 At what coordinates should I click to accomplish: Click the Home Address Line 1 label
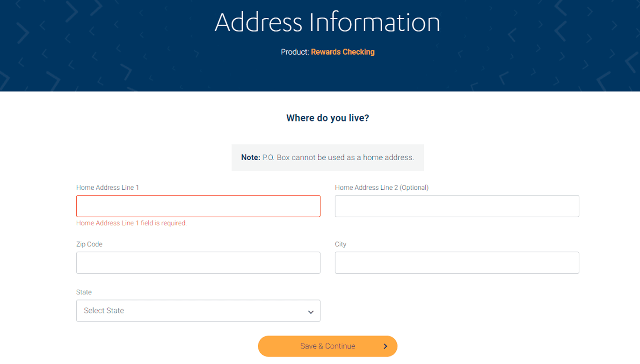tap(108, 187)
